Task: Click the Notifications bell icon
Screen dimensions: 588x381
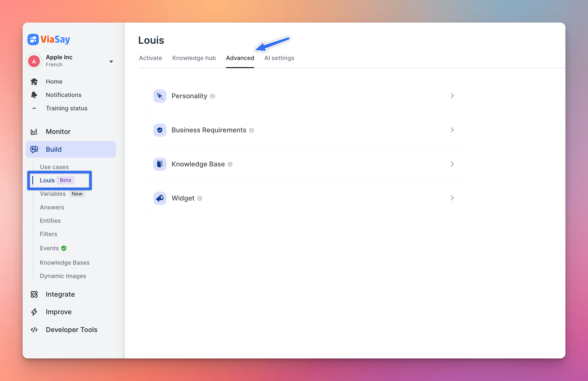Action: pos(34,95)
